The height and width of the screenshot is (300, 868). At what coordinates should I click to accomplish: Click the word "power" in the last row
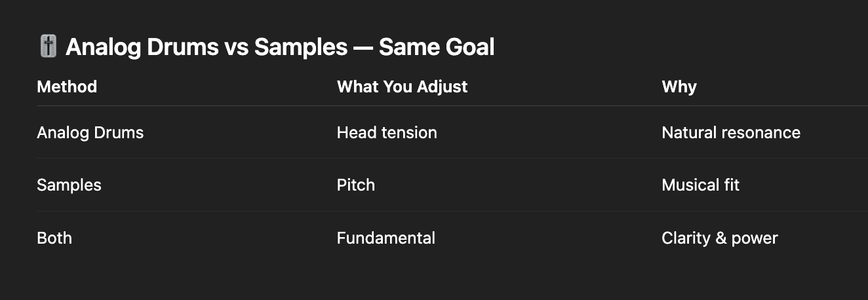coord(755,238)
